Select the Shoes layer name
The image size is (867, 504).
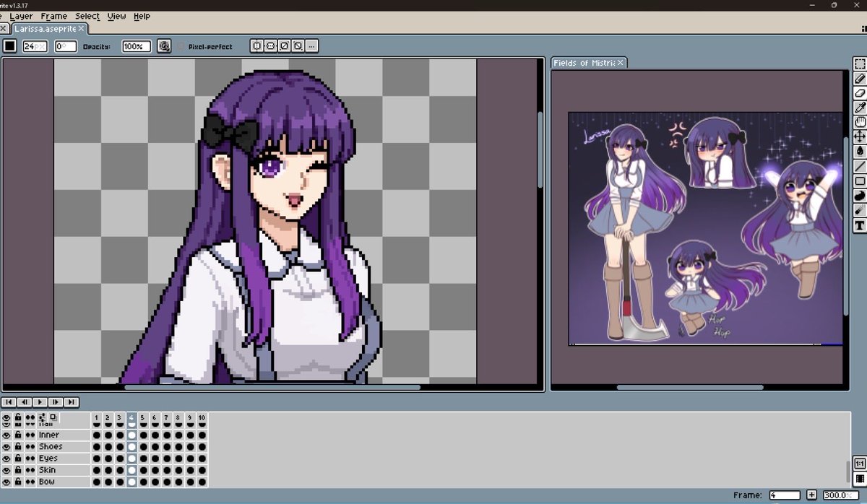click(64, 447)
